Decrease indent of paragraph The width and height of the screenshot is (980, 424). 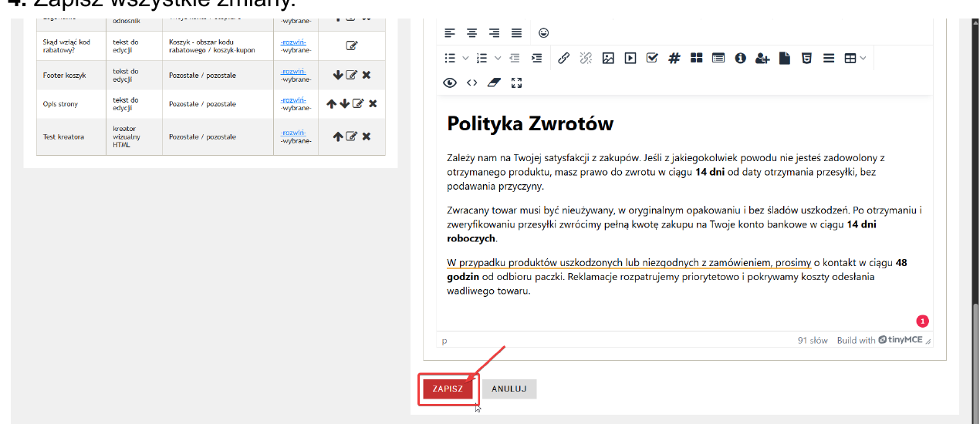[515, 58]
